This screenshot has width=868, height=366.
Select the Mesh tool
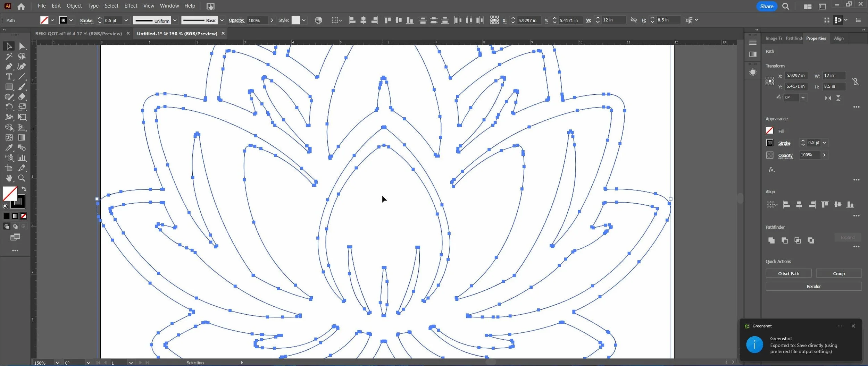click(9, 137)
